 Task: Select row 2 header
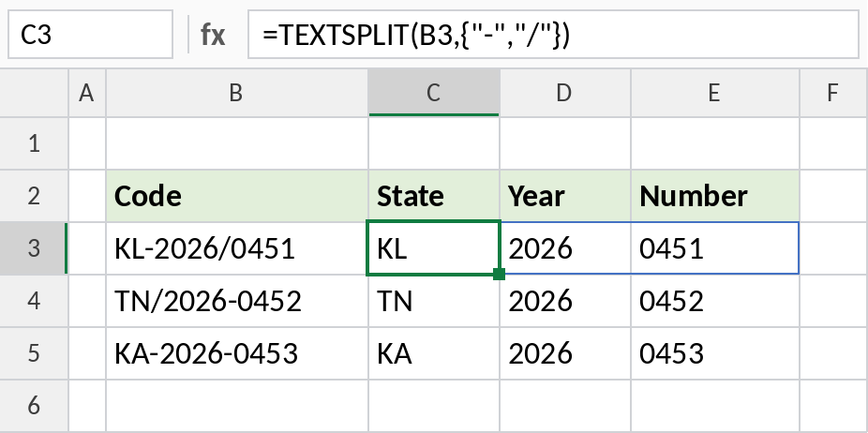34,196
